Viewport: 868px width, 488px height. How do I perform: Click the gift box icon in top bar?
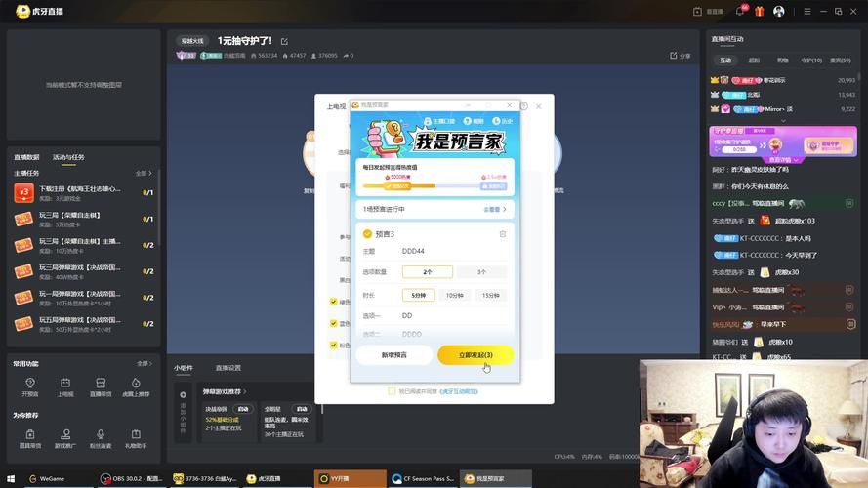[760, 11]
